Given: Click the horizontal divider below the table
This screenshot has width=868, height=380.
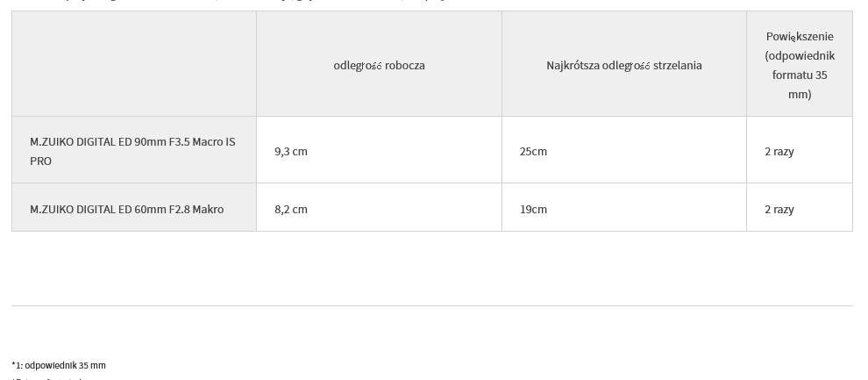Looking at the screenshot, I should point(431,305).
